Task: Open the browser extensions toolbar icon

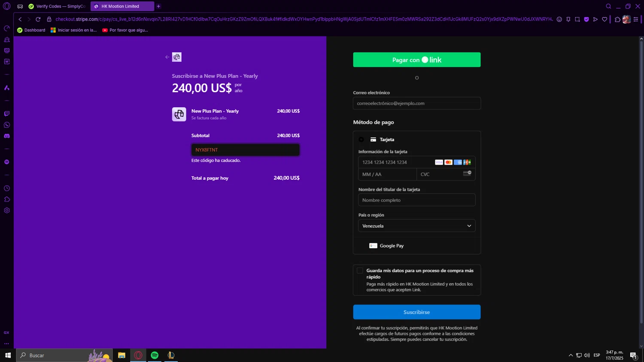Action: coord(617,19)
